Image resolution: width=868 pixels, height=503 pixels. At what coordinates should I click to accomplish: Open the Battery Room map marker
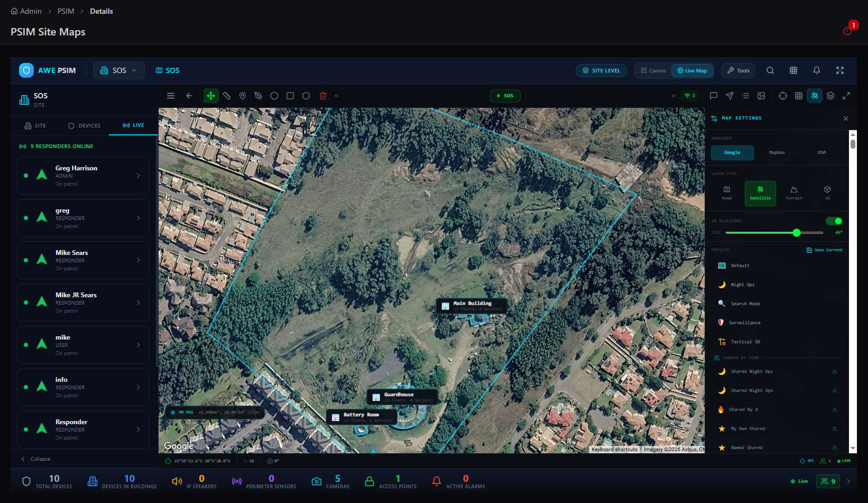(362, 417)
